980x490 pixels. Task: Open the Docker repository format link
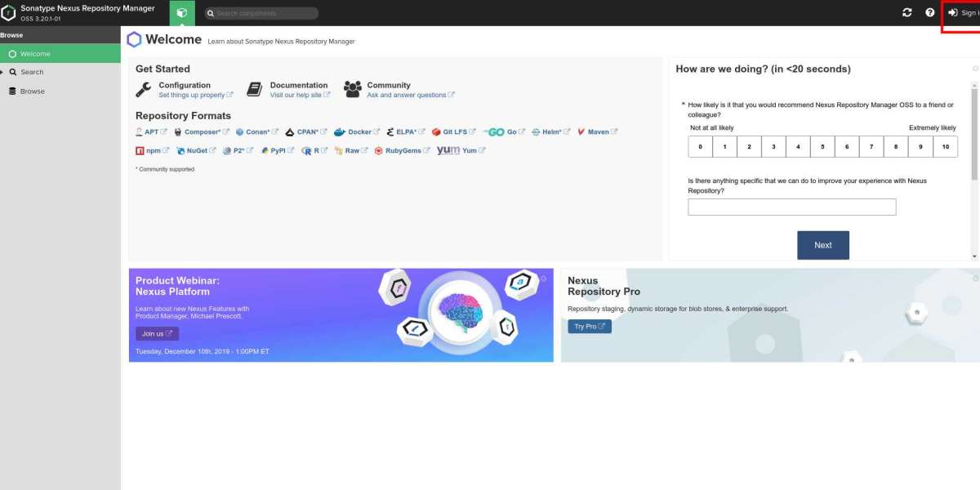[x=356, y=131]
